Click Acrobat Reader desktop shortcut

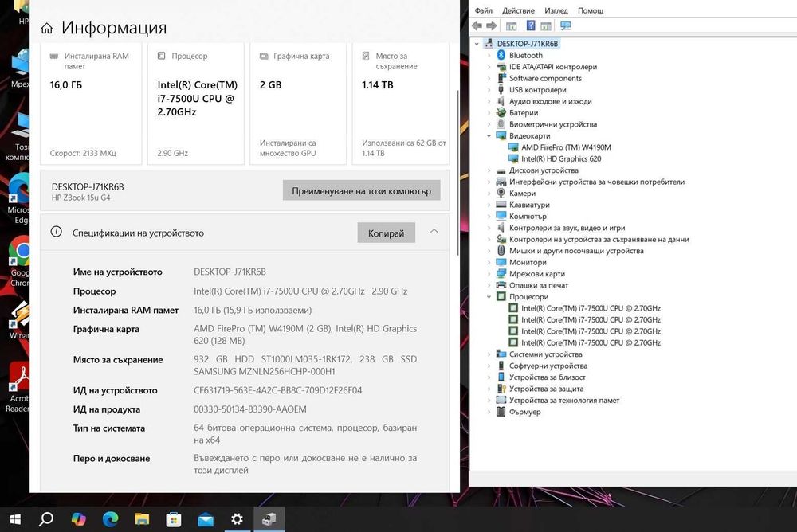(18, 388)
